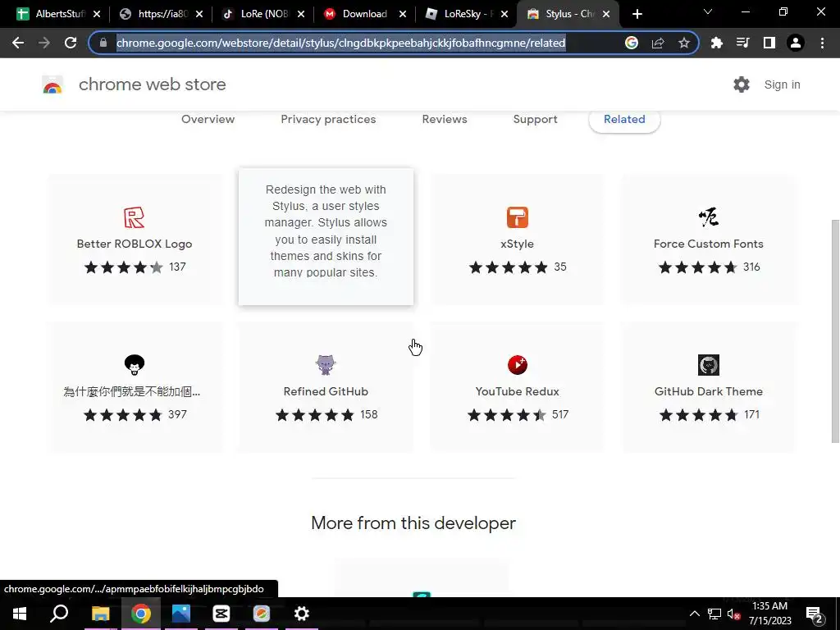Open the web store settings gear

coord(742,84)
